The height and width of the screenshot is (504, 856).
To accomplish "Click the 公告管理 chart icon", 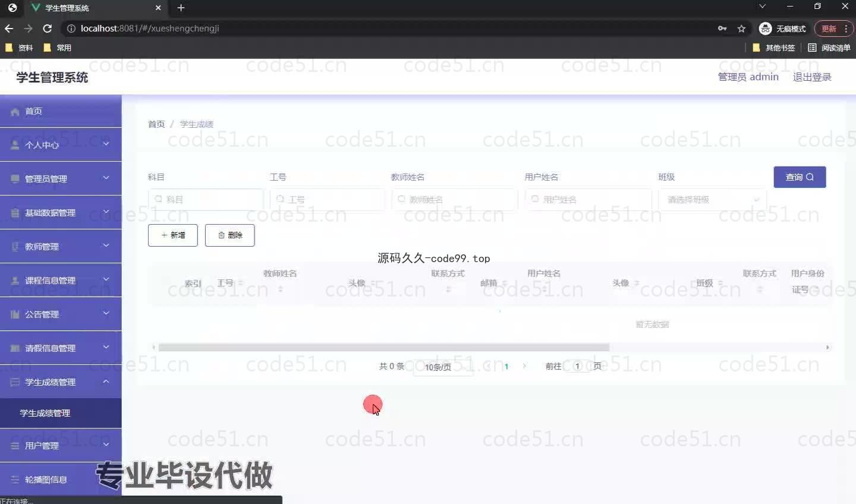I will [x=15, y=314].
